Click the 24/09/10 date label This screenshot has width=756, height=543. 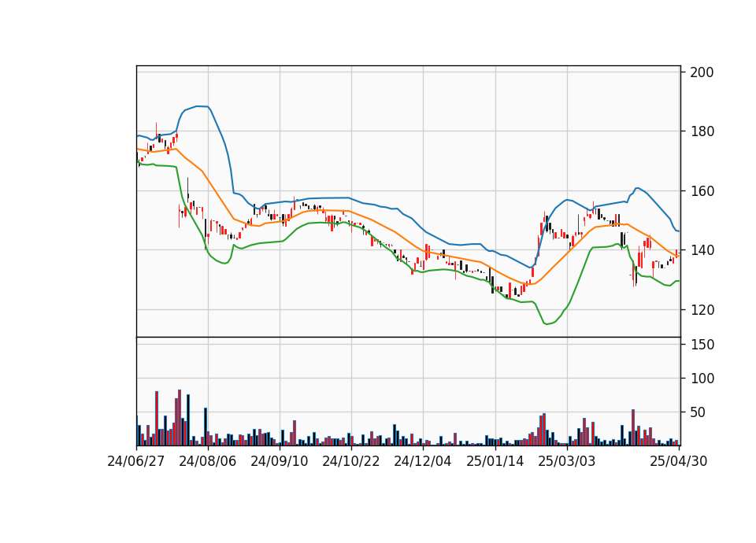click(x=280, y=462)
